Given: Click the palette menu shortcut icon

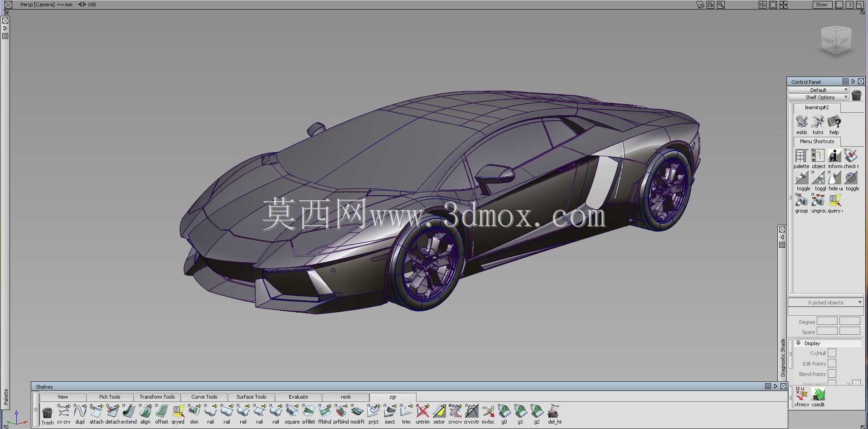Looking at the screenshot, I should [801, 156].
